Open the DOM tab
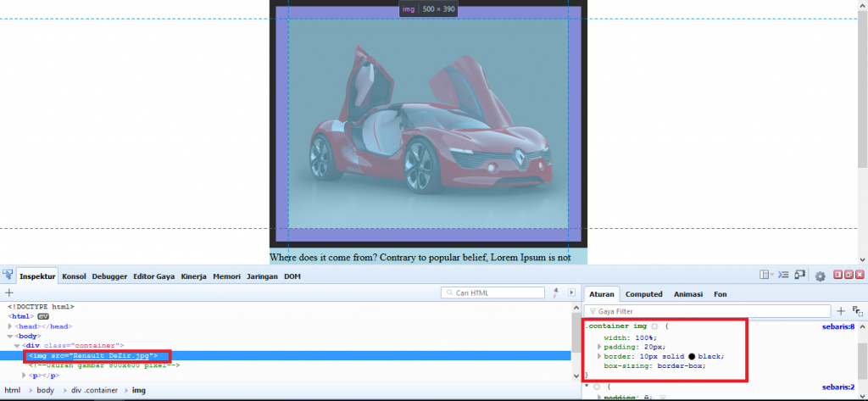The height and width of the screenshot is (401, 868). click(292, 276)
